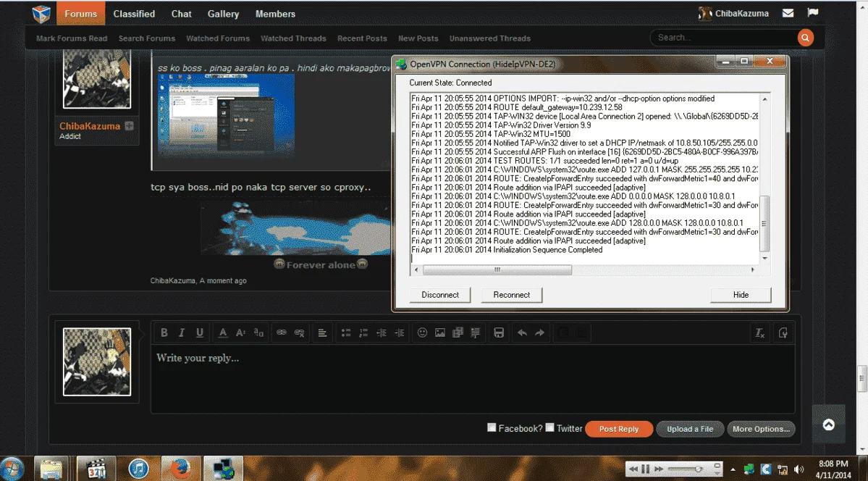Click Reconnect in OpenVPN window
Screen dimensions: 868x481
(x=512, y=295)
